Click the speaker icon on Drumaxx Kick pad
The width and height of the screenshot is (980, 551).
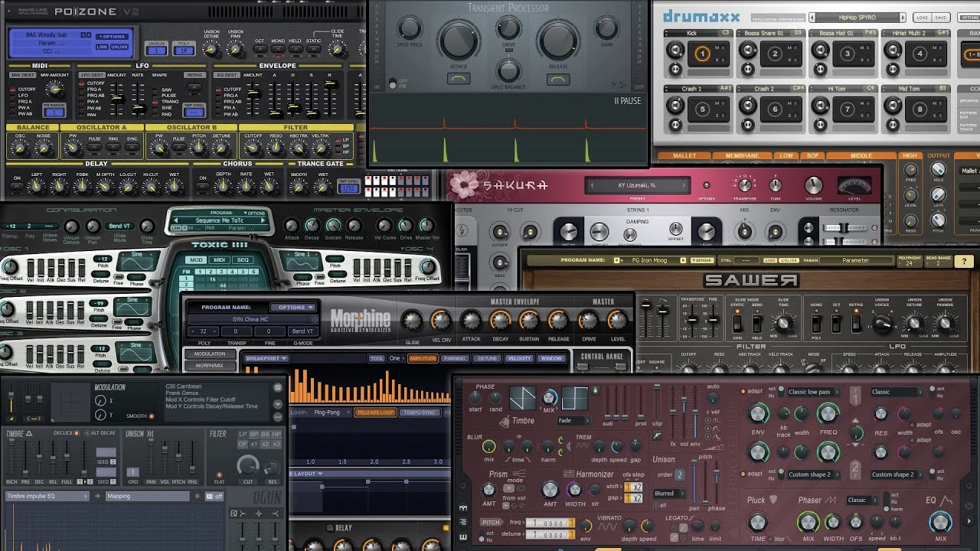pyautogui.click(x=674, y=48)
